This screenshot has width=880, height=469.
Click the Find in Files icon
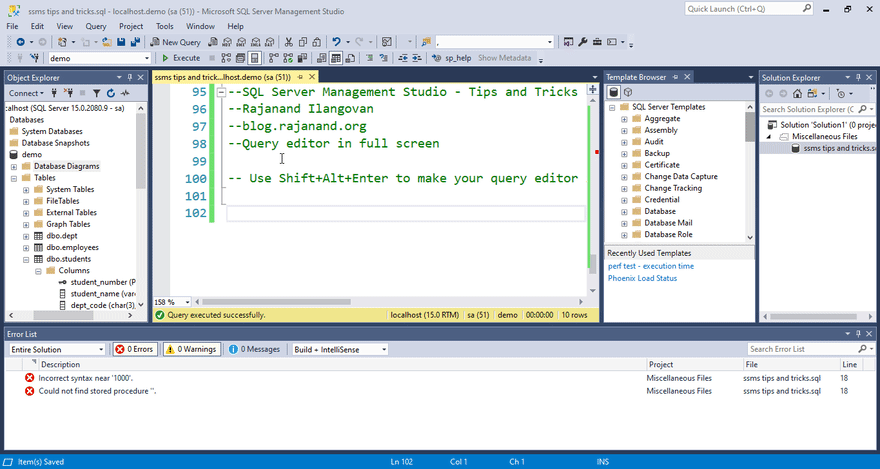click(x=426, y=42)
